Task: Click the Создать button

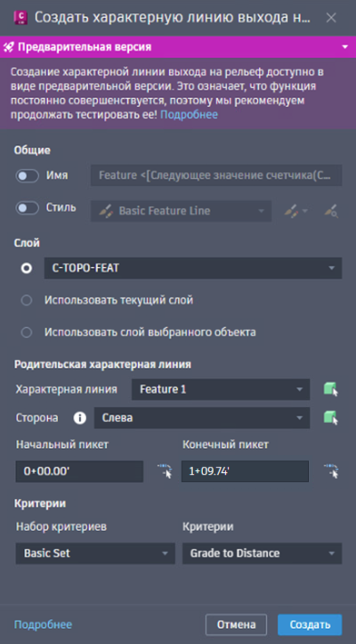Action: 310,624
